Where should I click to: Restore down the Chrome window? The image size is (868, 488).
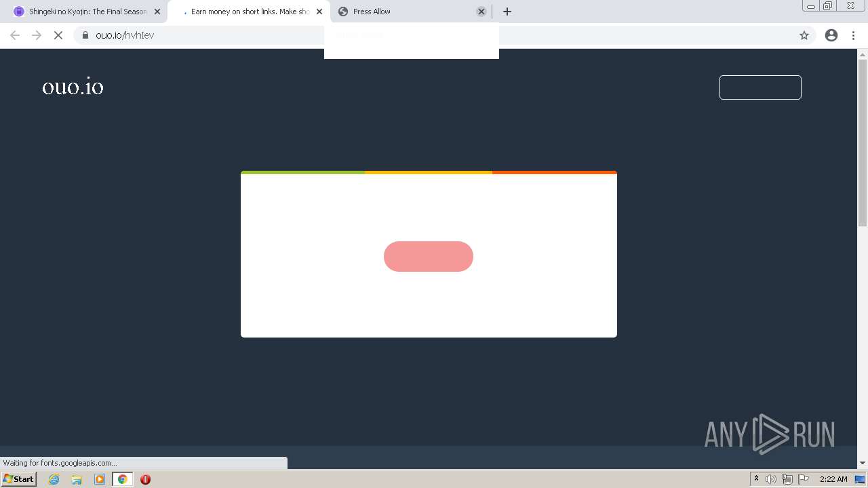828,6
